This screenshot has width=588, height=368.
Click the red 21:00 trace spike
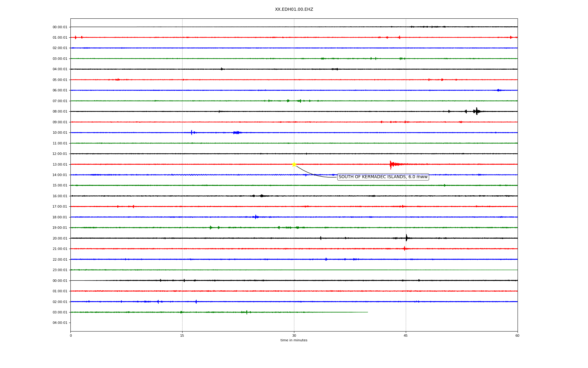[405, 249]
